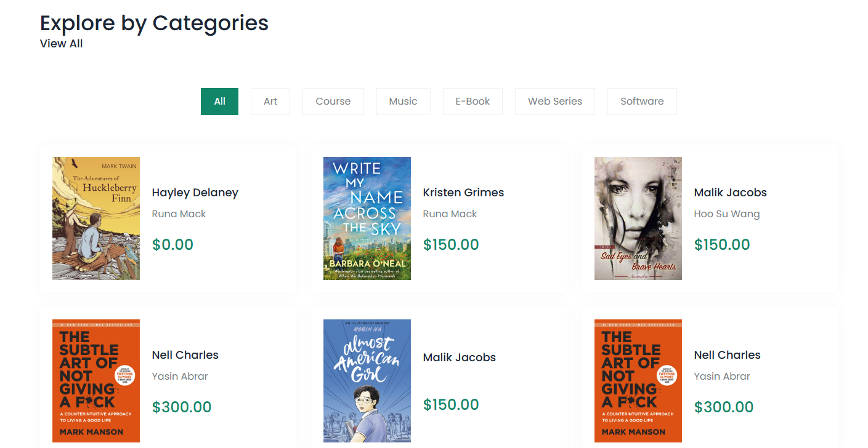Show Music category items
Viewport: 868px width, 448px height.
403,102
